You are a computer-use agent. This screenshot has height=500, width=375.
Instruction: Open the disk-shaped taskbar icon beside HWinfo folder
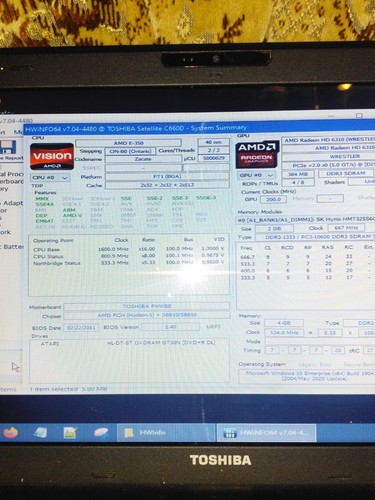tap(101, 433)
